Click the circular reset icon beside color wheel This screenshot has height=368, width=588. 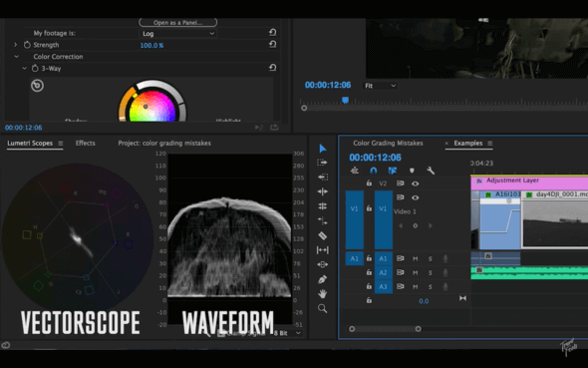click(x=37, y=86)
